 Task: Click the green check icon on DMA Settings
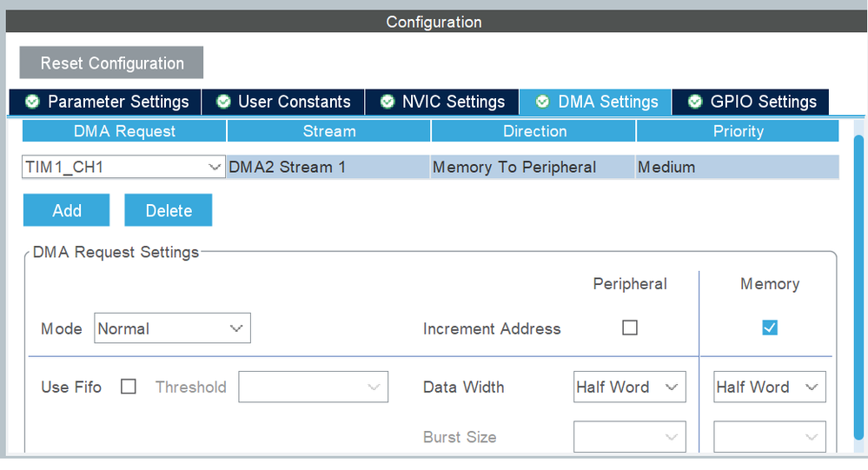pos(543,102)
